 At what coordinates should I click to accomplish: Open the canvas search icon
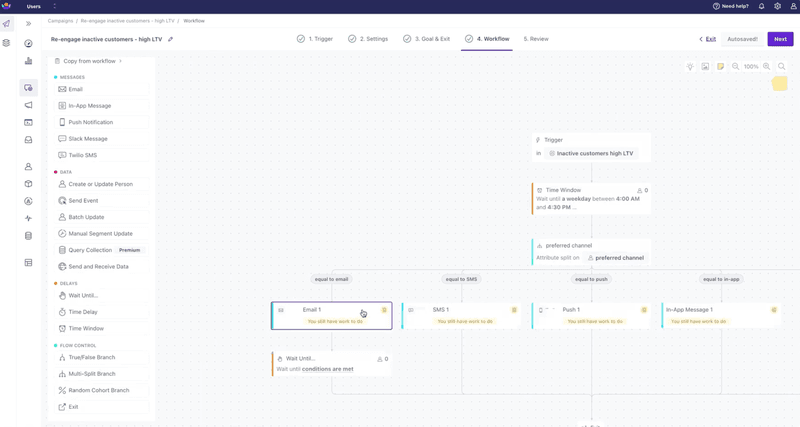coord(782,67)
